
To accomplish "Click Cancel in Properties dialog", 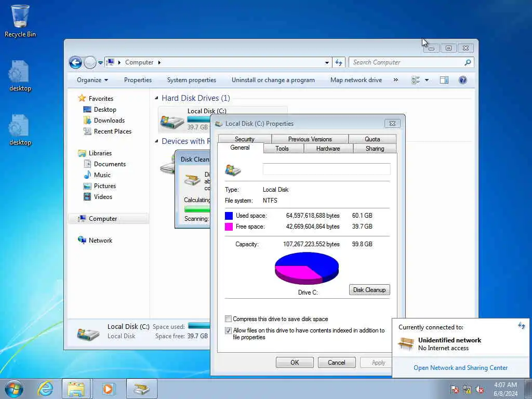I will coord(337,362).
